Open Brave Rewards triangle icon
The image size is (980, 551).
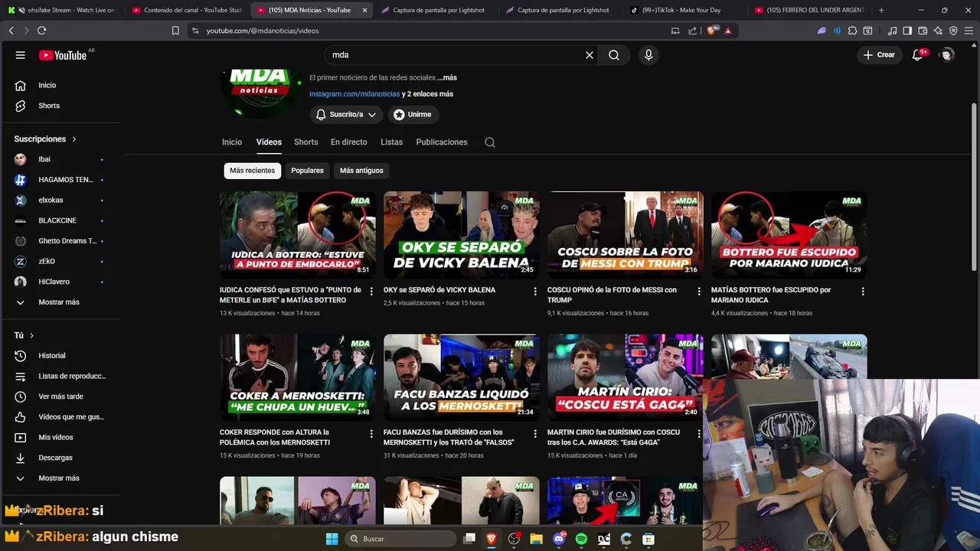728,31
